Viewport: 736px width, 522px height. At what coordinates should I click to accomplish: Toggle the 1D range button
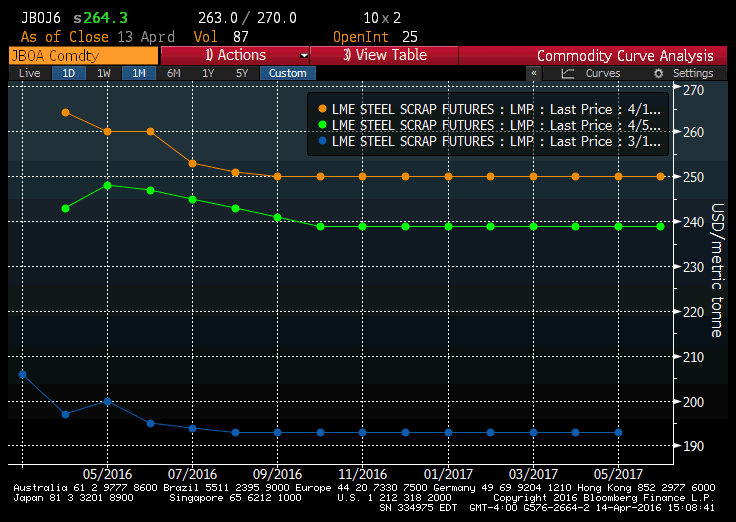[68, 73]
